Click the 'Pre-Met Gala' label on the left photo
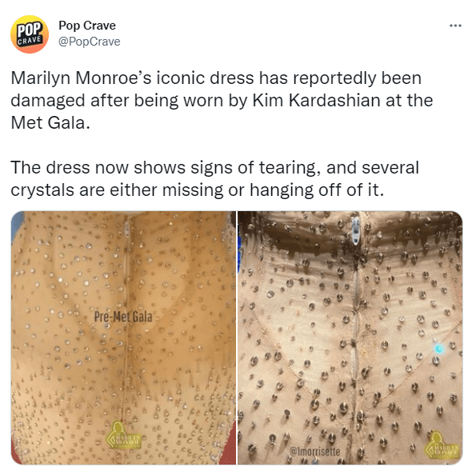The image size is (476, 475). pyautogui.click(x=123, y=317)
